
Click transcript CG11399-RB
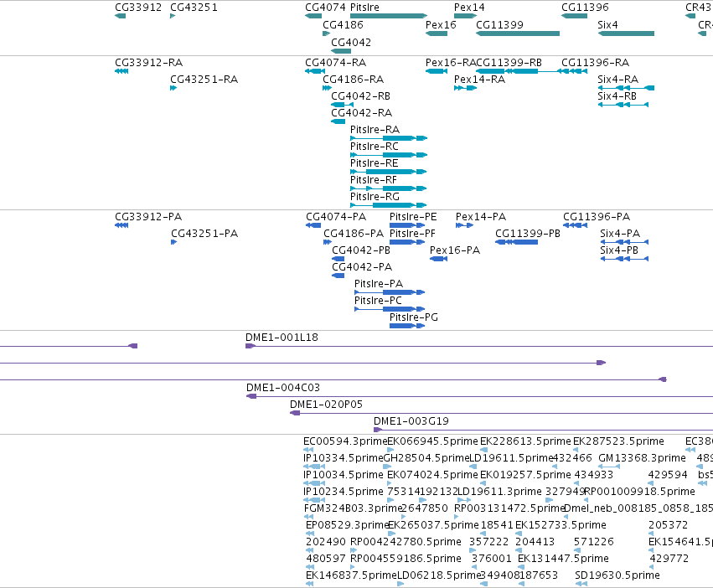pos(509,62)
